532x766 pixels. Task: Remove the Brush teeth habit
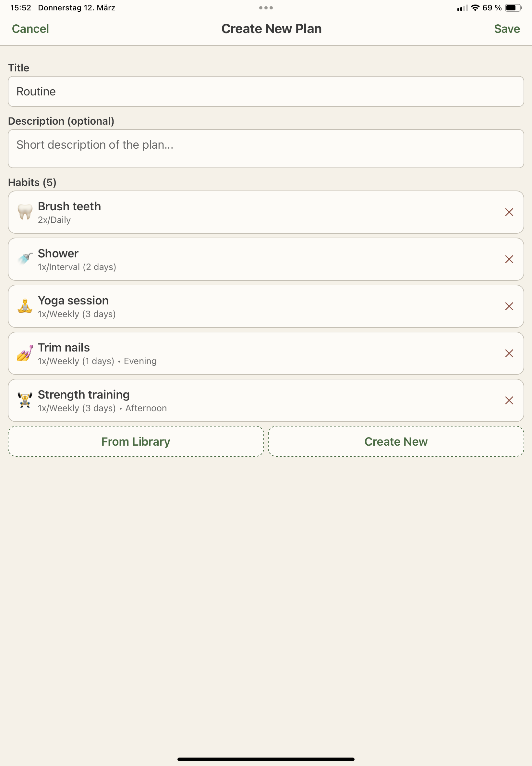click(x=509, y=212)
